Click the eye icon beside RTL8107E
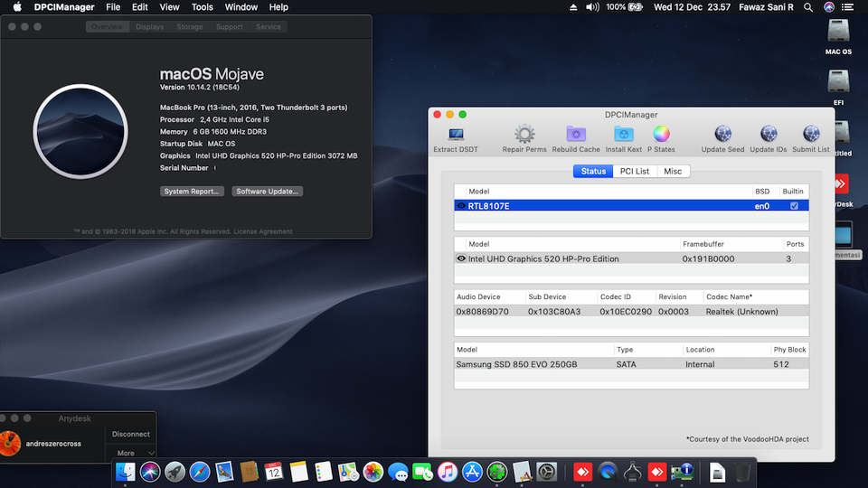Image resolution: width=868 pixels, height=488 pixels. pos(461,206)
